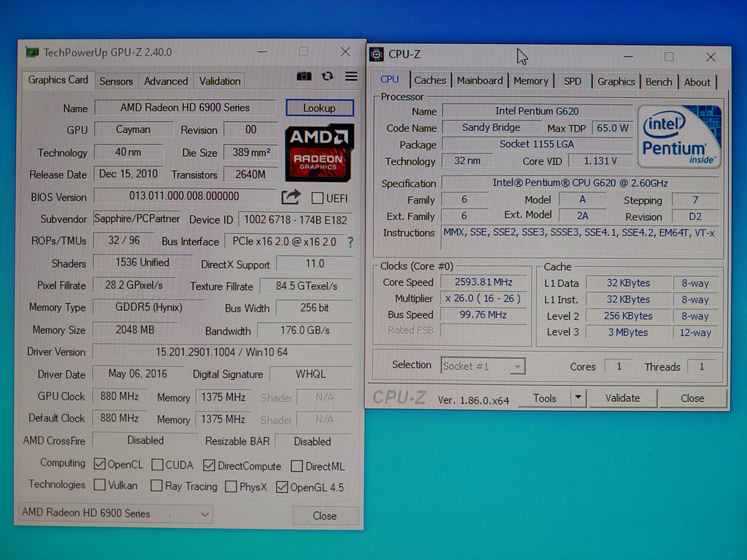
Task: Switch to the Validation tab in GPU-Z
Action: [220, 81]
